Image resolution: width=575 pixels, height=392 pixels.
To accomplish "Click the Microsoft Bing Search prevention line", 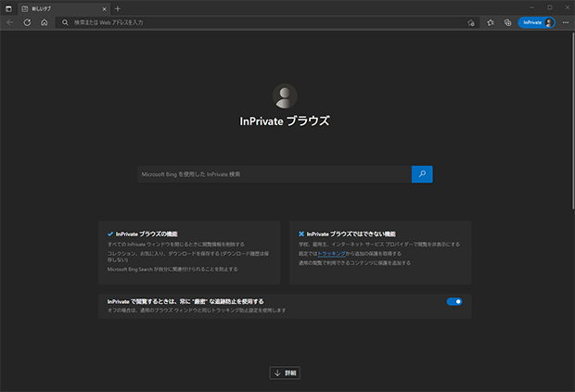I will click(x=172, y=270).
